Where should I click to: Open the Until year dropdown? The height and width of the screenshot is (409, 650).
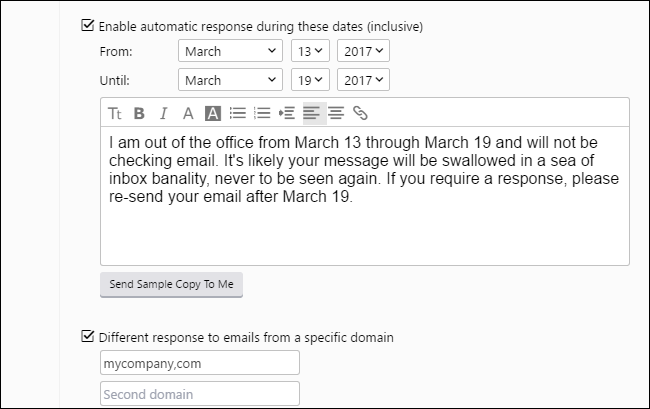(x=363, y=80)
